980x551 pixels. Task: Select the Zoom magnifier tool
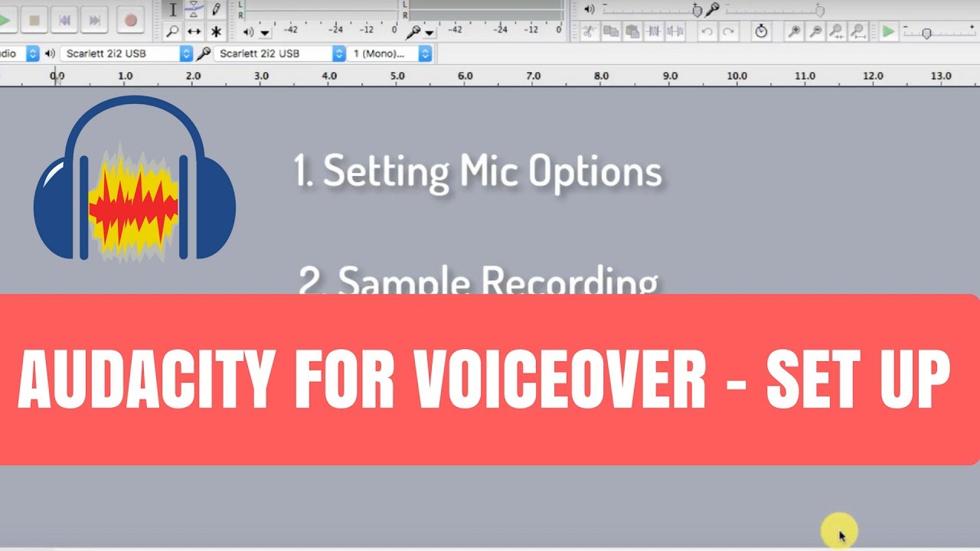point(172,31)
